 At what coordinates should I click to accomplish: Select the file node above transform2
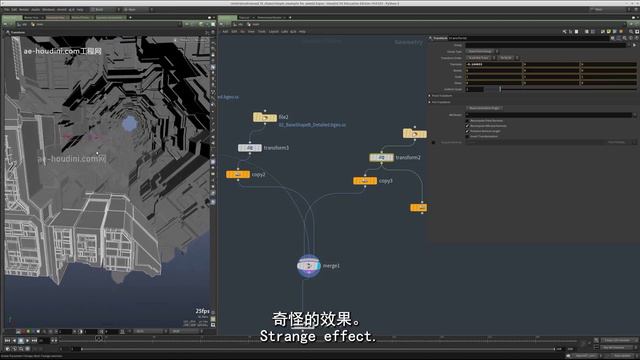415,133
